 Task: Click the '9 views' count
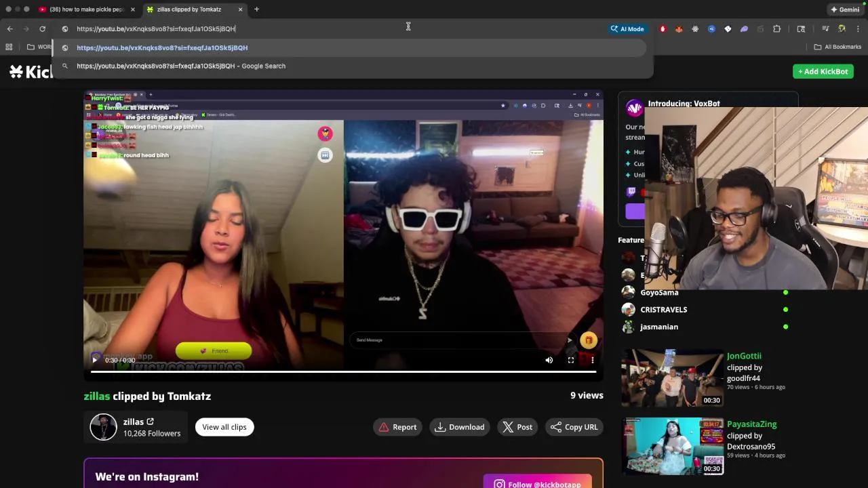(x=587, y=396)
